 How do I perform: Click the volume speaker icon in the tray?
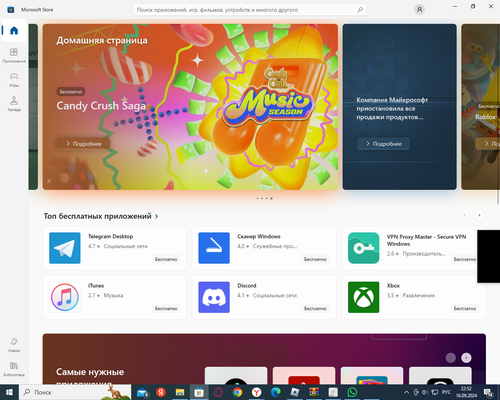[425, 392]
